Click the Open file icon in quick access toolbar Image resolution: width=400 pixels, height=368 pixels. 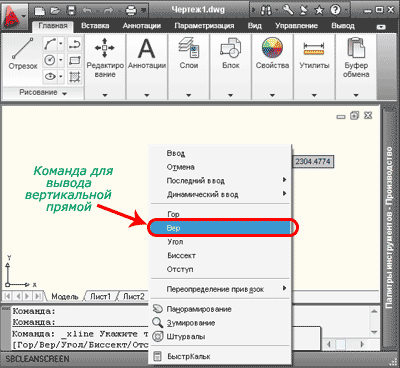point(55,11)
